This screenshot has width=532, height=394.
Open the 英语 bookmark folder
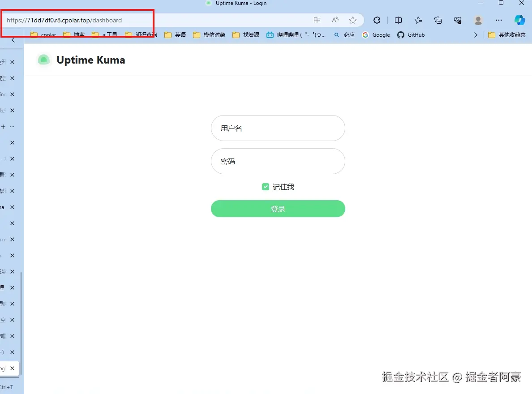point(175,35)
